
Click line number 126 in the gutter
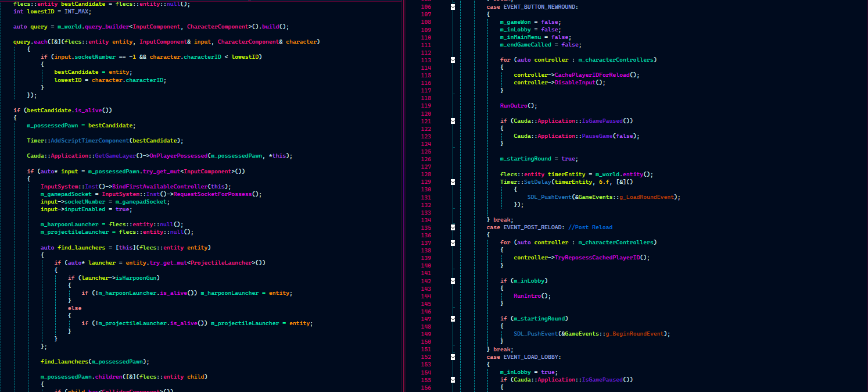coord(426,159)
